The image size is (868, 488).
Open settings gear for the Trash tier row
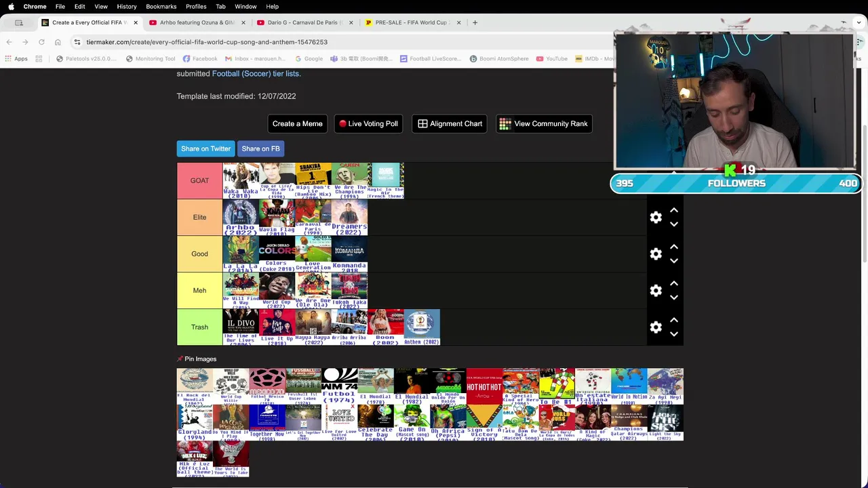656,327
